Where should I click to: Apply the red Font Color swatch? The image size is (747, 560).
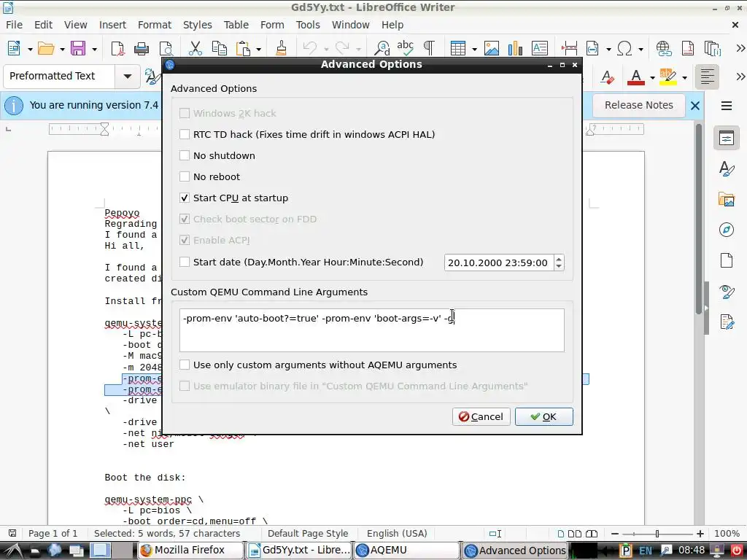click(x=636, y=77)
